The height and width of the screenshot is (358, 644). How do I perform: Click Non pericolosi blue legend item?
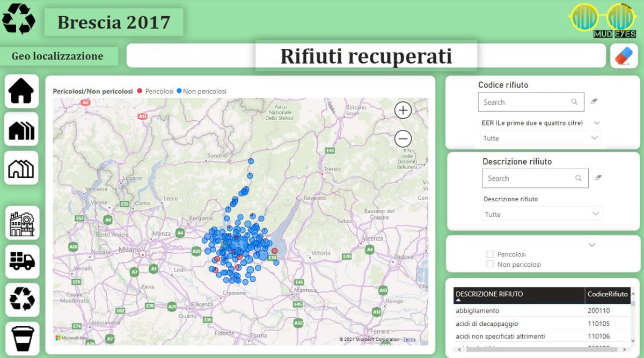pos(201,91)
